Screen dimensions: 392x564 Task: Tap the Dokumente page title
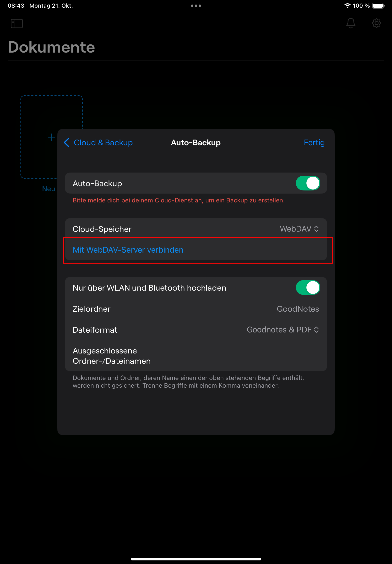point(51,47)
